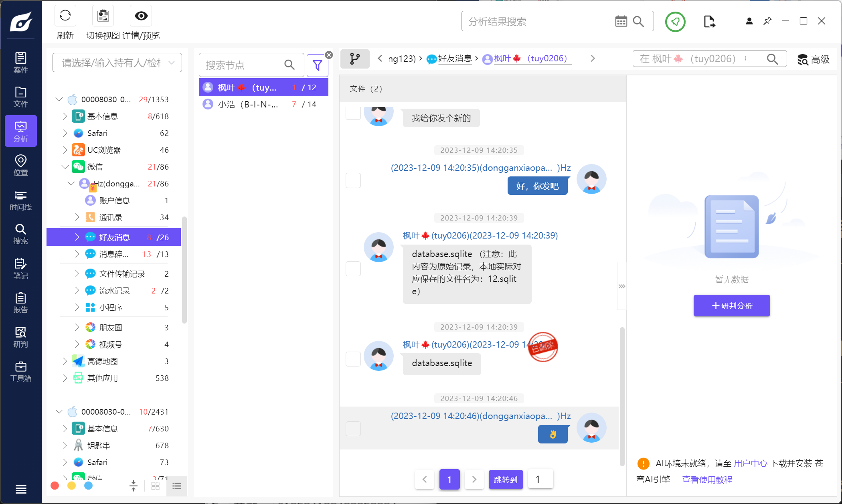Click the switch view (切换视图) icon

pyautogui.click(x=103, y=16)
